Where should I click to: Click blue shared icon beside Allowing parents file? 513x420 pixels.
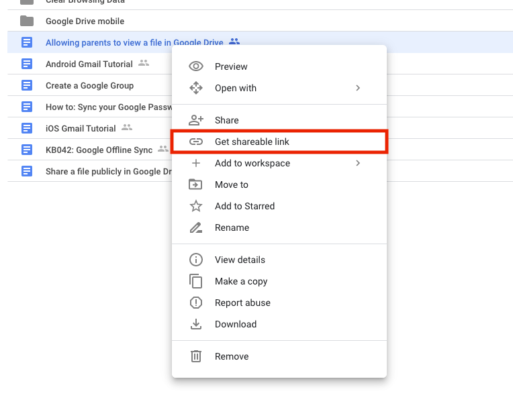(x=234, y=42)
